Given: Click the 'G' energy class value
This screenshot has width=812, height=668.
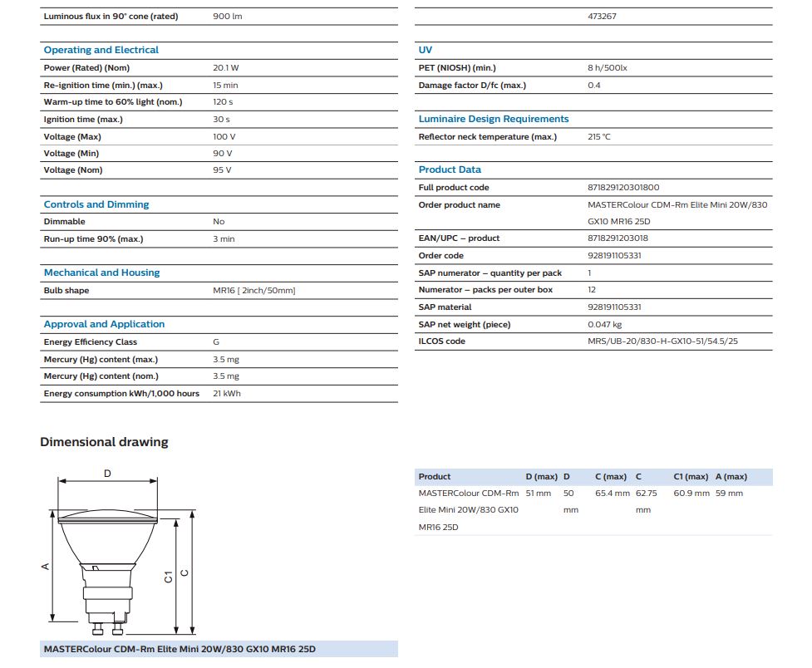Looking at the screenshot, I should 216,342.
